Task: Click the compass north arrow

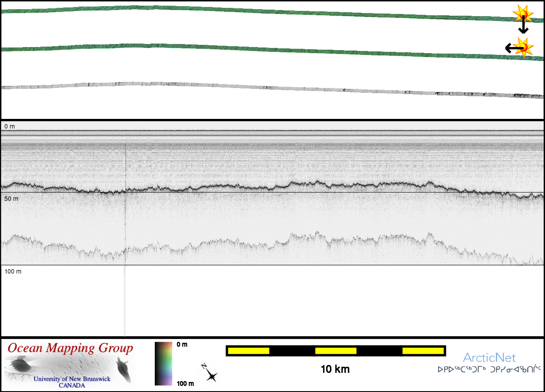Action: click(x=209, y=372)
